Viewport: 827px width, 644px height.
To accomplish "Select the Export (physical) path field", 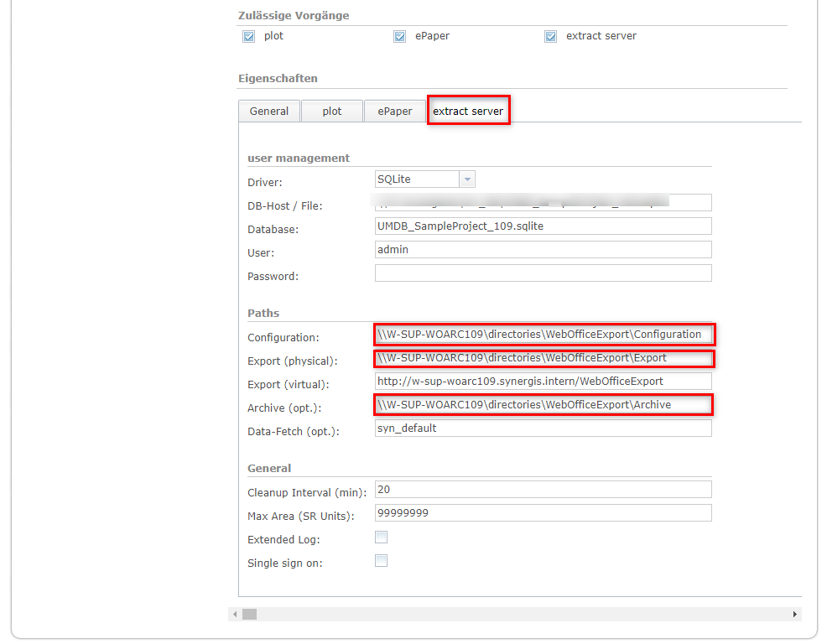I will [543, 358].
